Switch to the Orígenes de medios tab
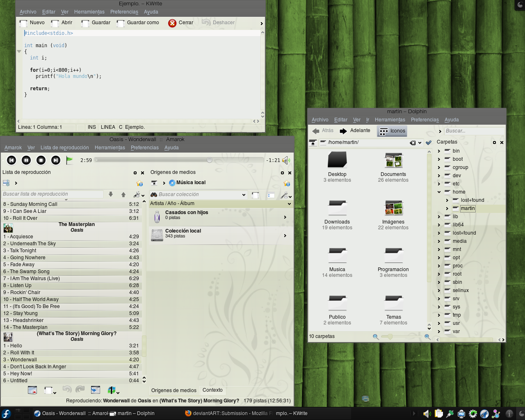The width and height of the screenshot is (525, 420). [x=174, y=390]
